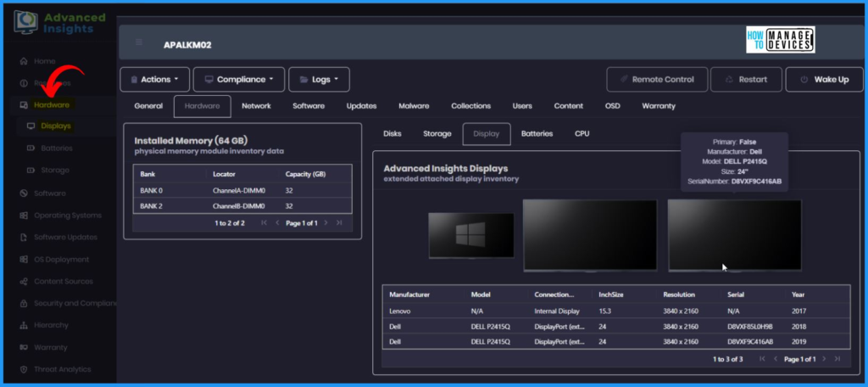The width and height of the screenshot is (868, 387).
Task: Switch to the Users tab
Action: coord(522,106)
